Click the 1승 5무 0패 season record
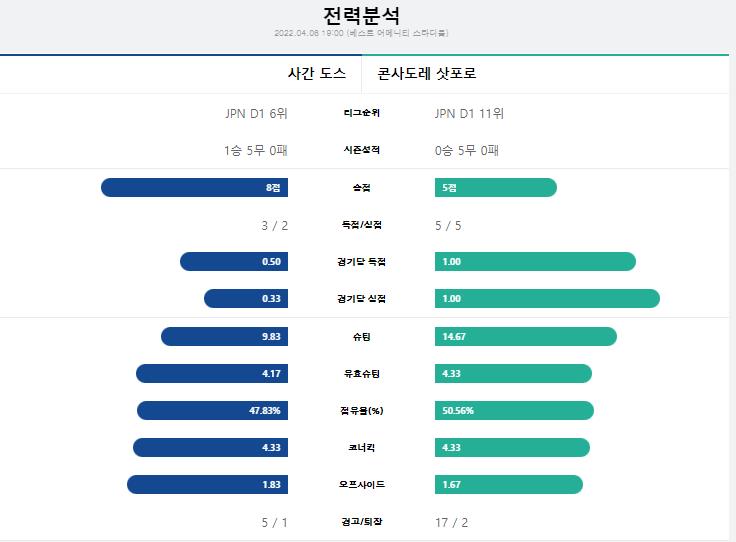 click(255, 151)
